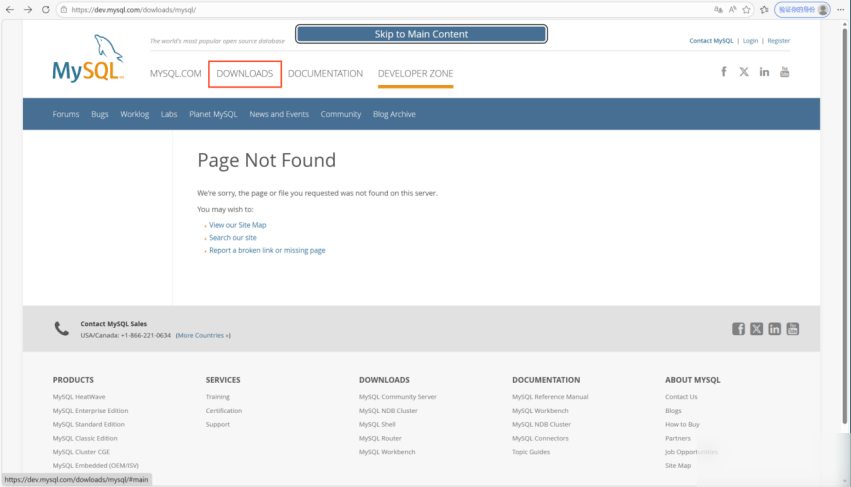Image resolution: width=851 pixels, height=487 pixels.
Task: Open the MySQL Shell footer link
Action: point(377,425)
